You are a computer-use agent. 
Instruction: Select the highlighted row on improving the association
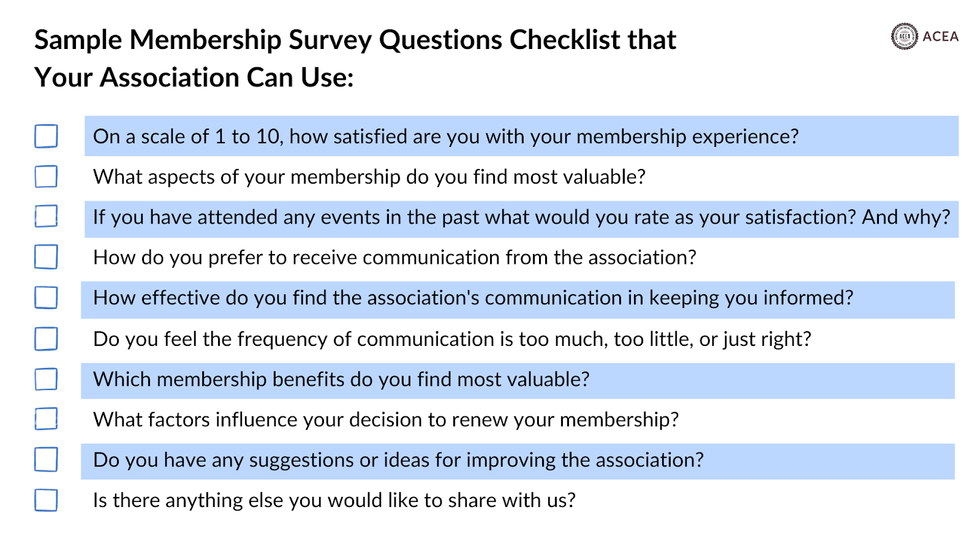[x=518, y=462]
